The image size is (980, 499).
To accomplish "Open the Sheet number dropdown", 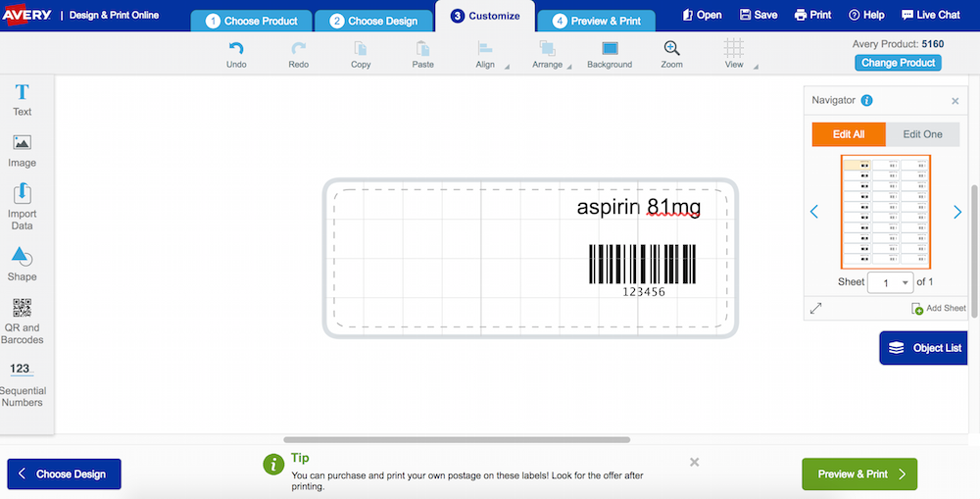I will click(x=891, y=282).
